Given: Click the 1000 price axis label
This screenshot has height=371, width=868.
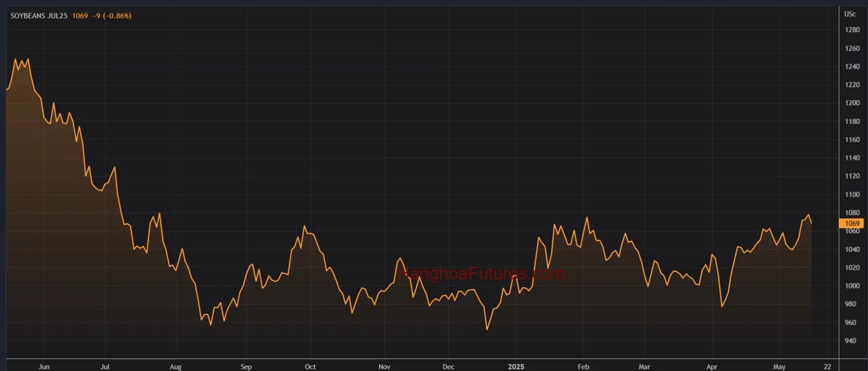Looking at the screenshot, I should tap(852, 286).
